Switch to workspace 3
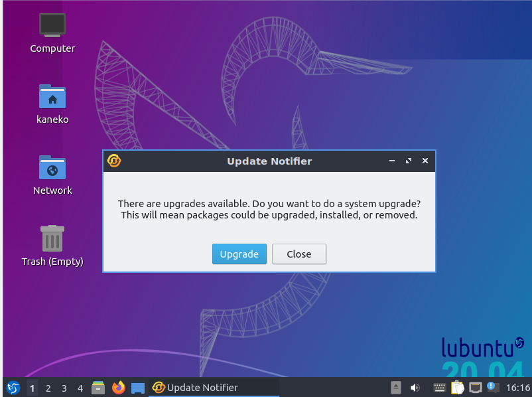 point(64,388)
